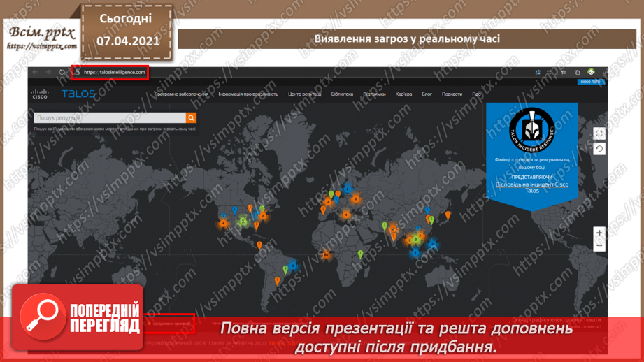644x362 pixels.
Task: Click the blue cluster marker 4 in Brazil
Action: coord(293,266)
